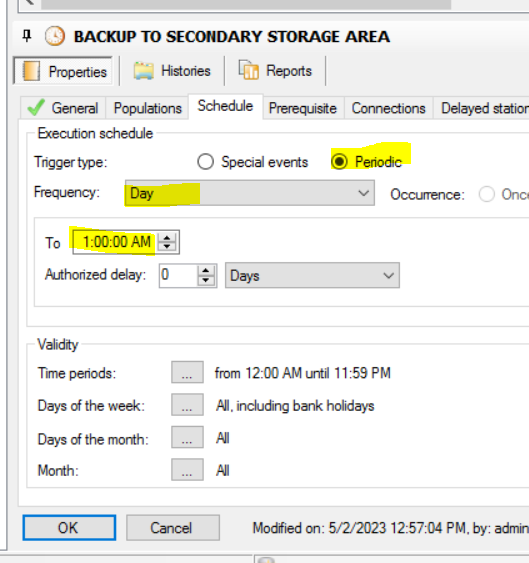The width and height of the screenshot is (529, 563).
Task: Click the Reports chart icon
Action: point(249,70)
